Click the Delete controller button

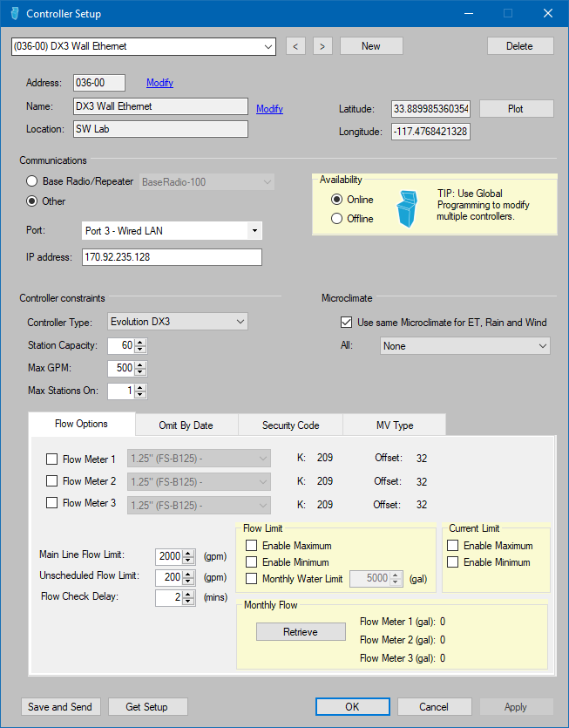coord(520,46)
